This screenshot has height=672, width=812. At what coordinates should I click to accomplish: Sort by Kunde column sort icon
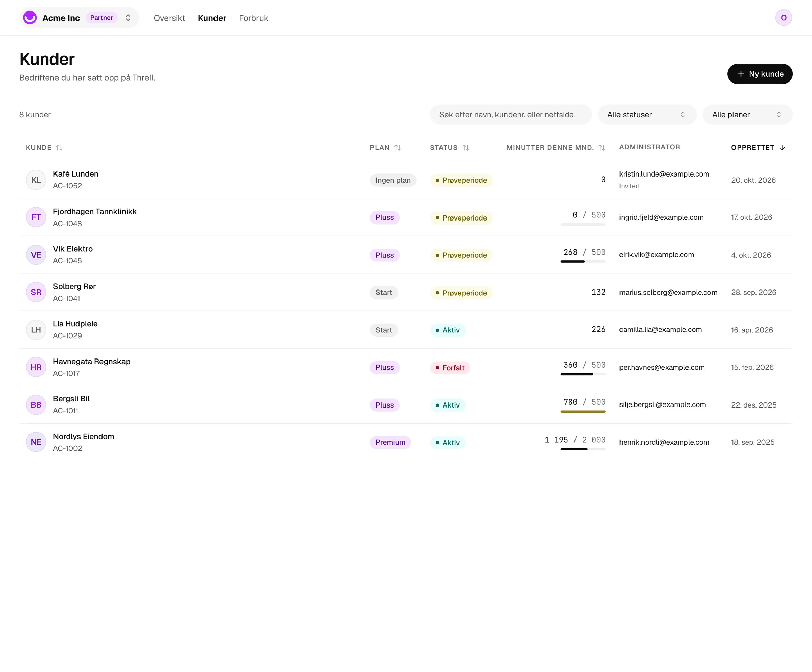click(x=59, y=147)
